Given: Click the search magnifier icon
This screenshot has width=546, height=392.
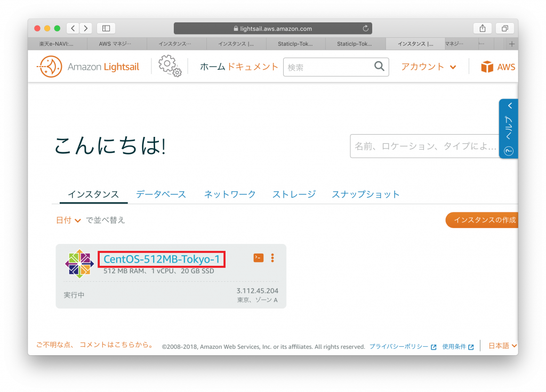Looking at the screenshot, I should (379, 66).
